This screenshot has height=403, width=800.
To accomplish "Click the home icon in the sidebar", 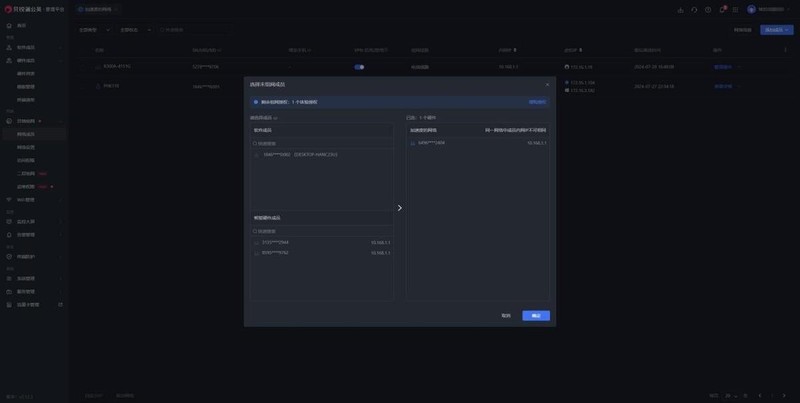I will click(9, 26).
